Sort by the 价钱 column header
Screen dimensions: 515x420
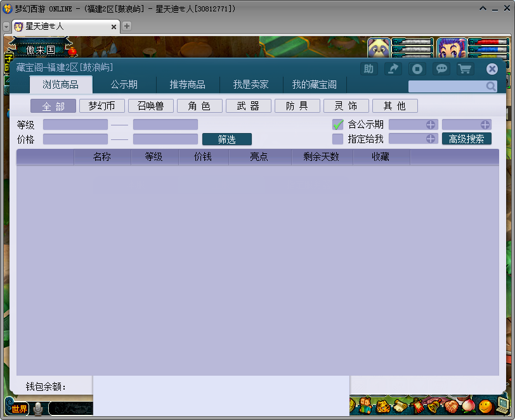pyautogui.click(x=203, y=157)
